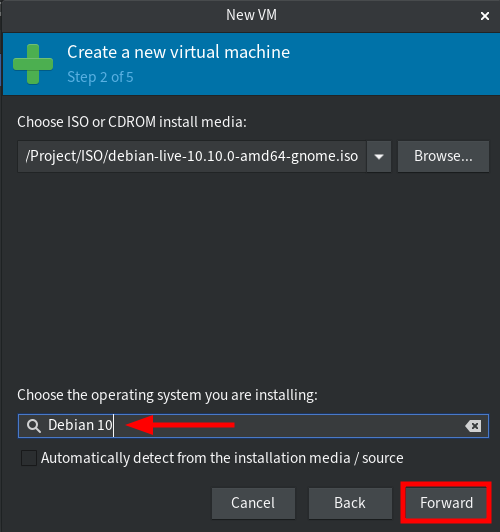The height and width of the screenshot is (532, 500).
Task: Open the Browse... file chooser
Action: (443, 156)
